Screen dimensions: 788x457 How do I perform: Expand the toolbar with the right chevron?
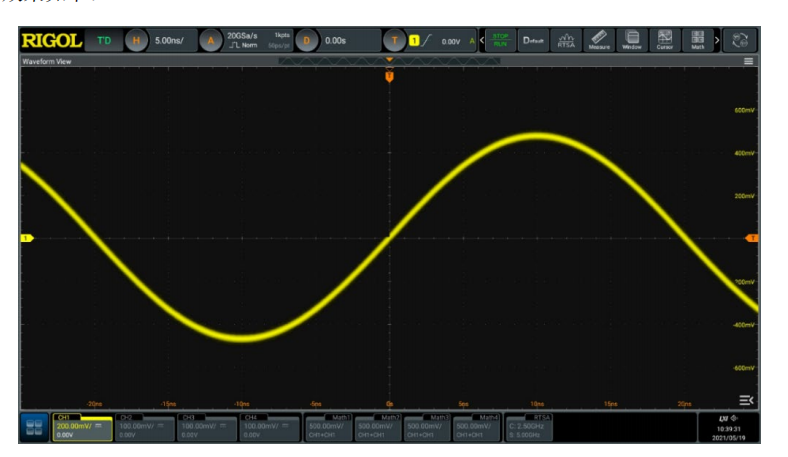click(x=717, y=41)
